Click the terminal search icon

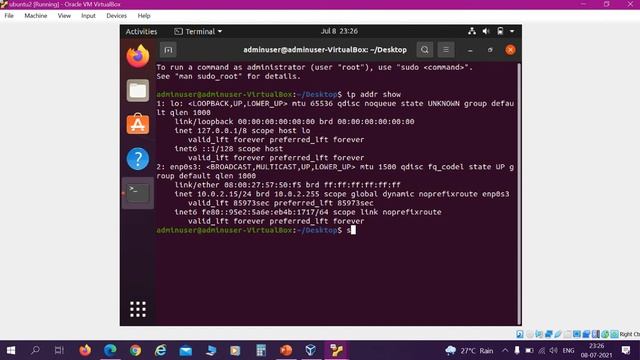tap(424, 50)
